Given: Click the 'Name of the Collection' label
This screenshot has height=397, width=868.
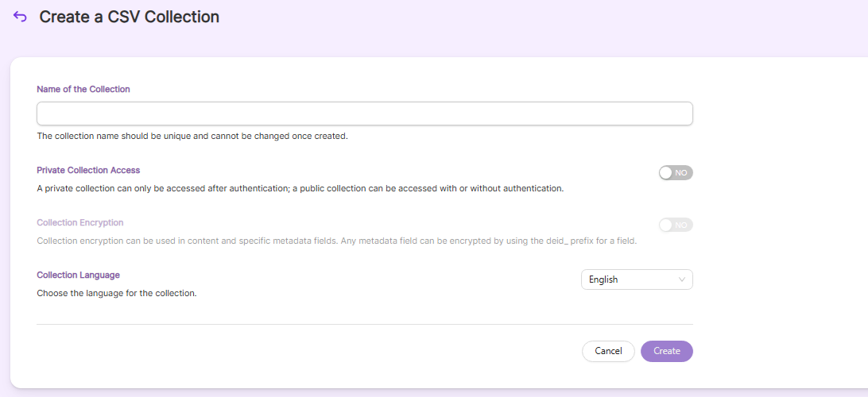Looking at the screenshot, I should 83,89.
